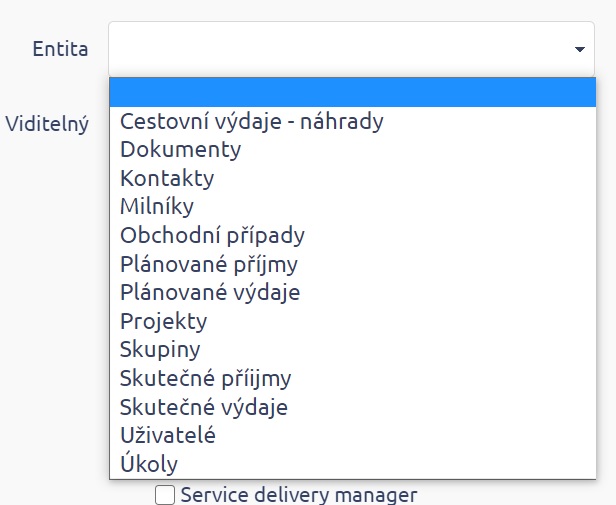Choose Projekty as the entity
This screenshot has height=505, width=616.
164,322
